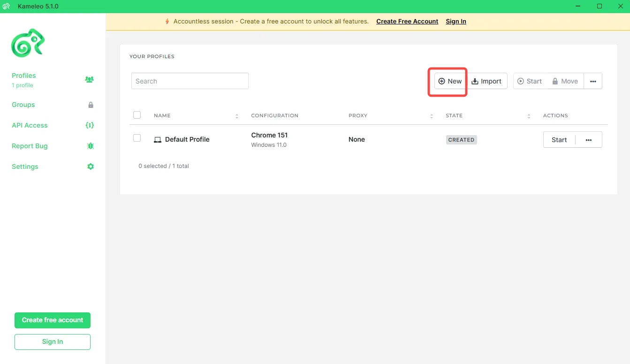Click the Profiles people icon in the sidebar
This screenshot has width=630, height=364.
point(89,79)
